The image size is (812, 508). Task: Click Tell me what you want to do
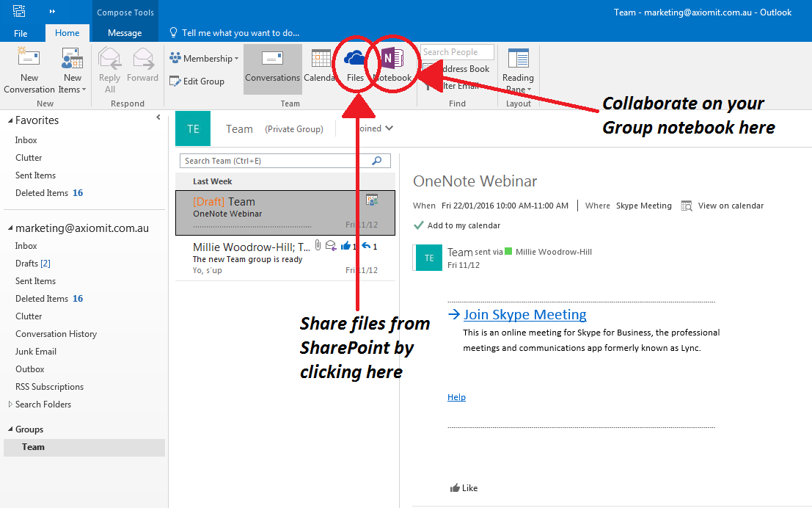coord(235,33)
